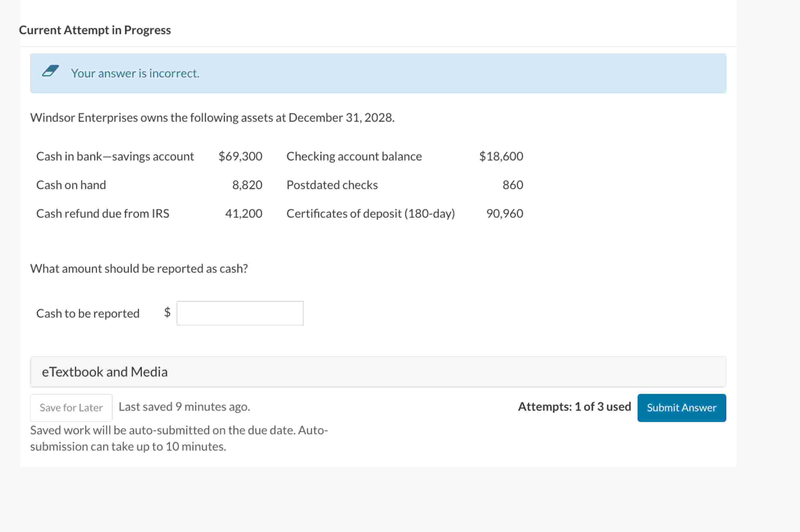Click the Current Attempt in Progress heading
The width and height of the screenshot is (800, 532).
pyautogui.click(x=95, y=30)
